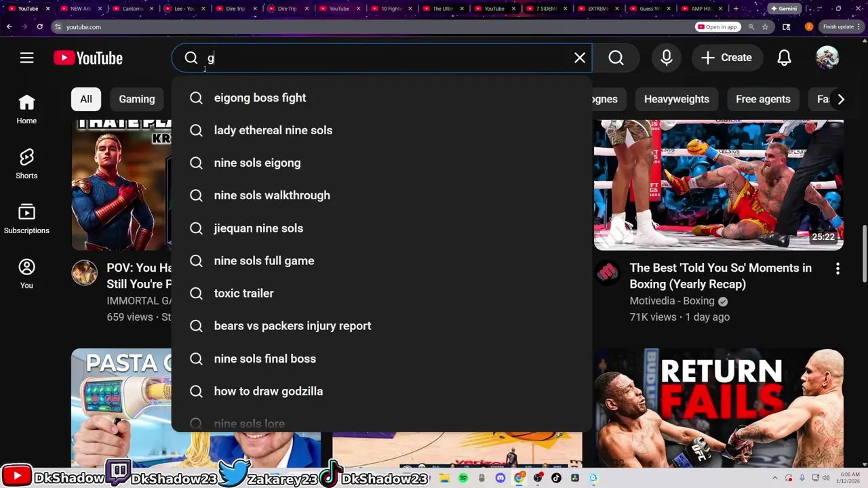
Task: Submit search with the magnifier button
Action: 616,58
